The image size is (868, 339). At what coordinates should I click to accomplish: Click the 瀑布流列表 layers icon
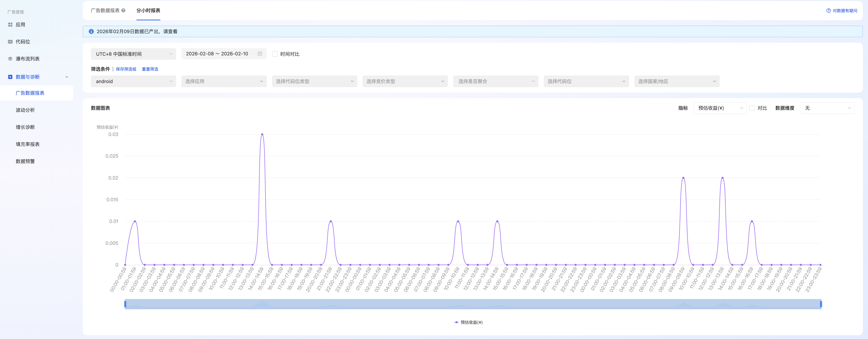coord(10,59)
